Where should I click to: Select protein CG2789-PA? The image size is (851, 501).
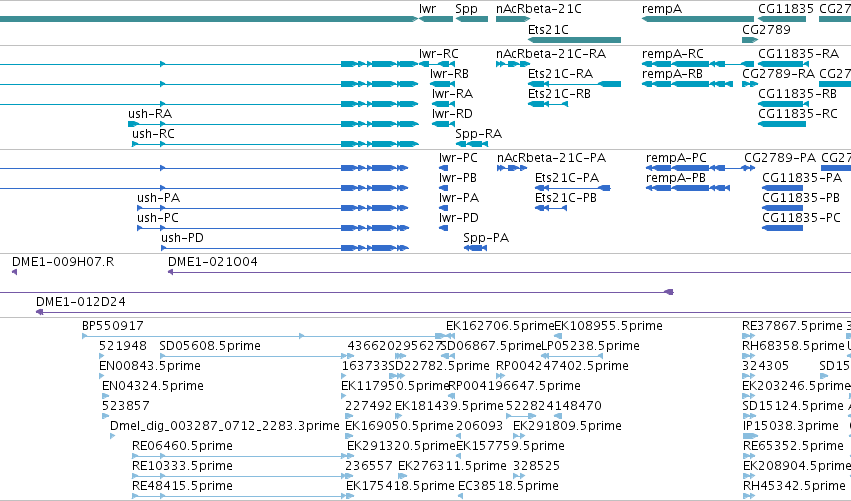tap(780, 158)
